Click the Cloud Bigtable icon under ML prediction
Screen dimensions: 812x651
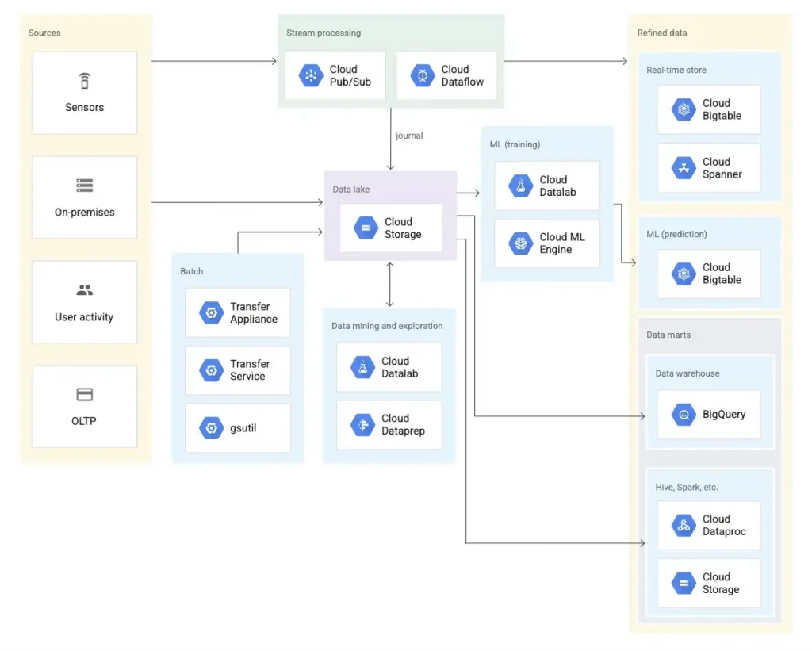[684, 274]
